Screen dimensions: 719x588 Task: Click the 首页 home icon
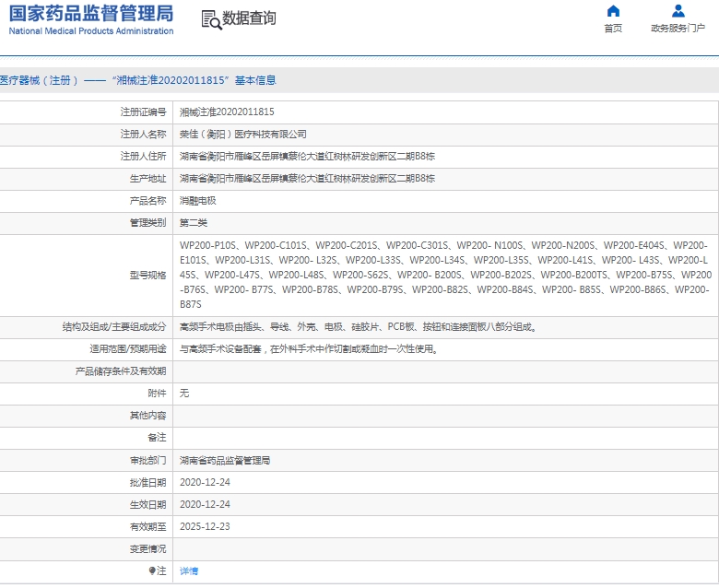pos(613,11)
